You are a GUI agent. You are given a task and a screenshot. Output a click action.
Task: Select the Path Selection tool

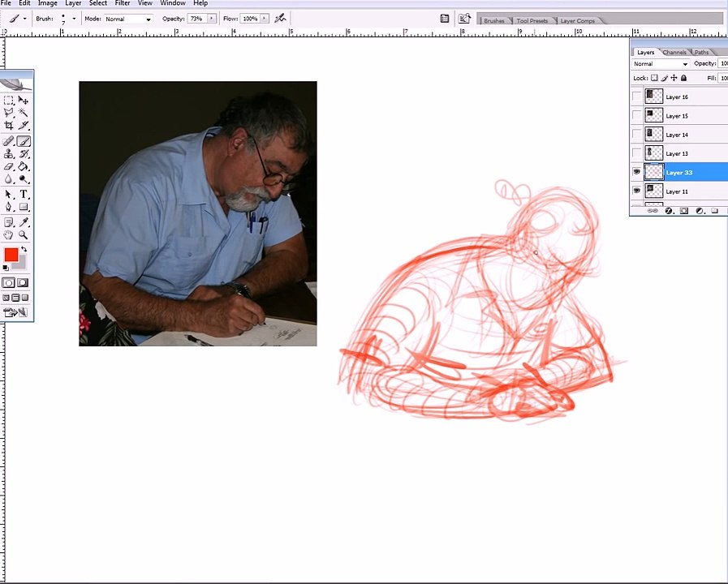tap(8, 195)
